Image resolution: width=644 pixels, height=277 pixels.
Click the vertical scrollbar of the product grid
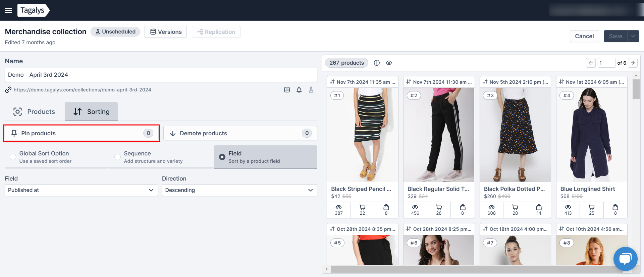[x=636, y=89]
